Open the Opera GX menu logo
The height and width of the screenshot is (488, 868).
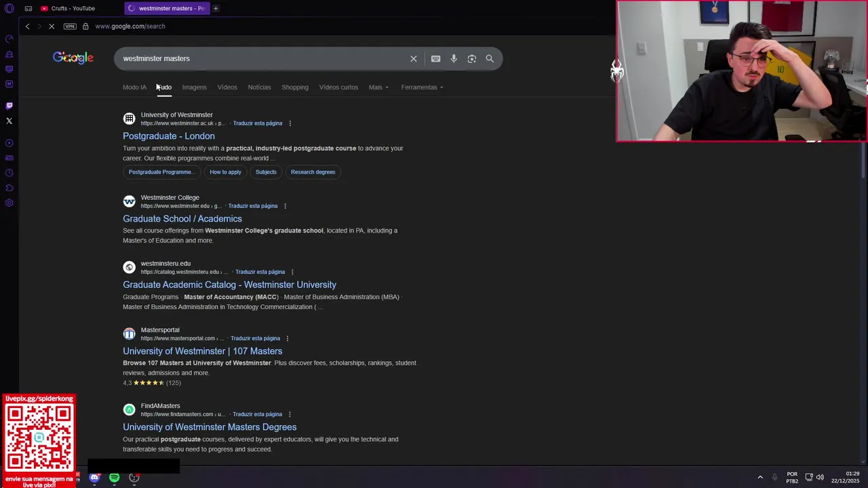click(9, 8)
